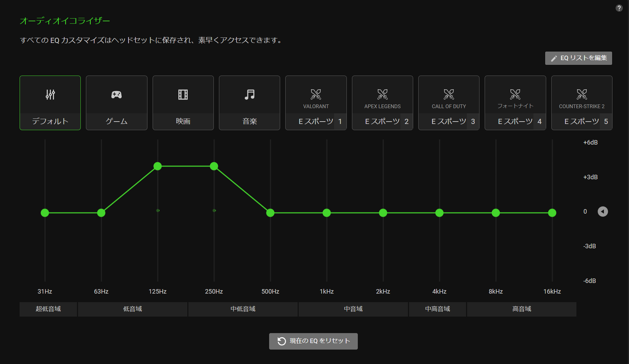Select the デフォルト preset sliders icon
Screen dimensions: 629x364
[50, 95]
